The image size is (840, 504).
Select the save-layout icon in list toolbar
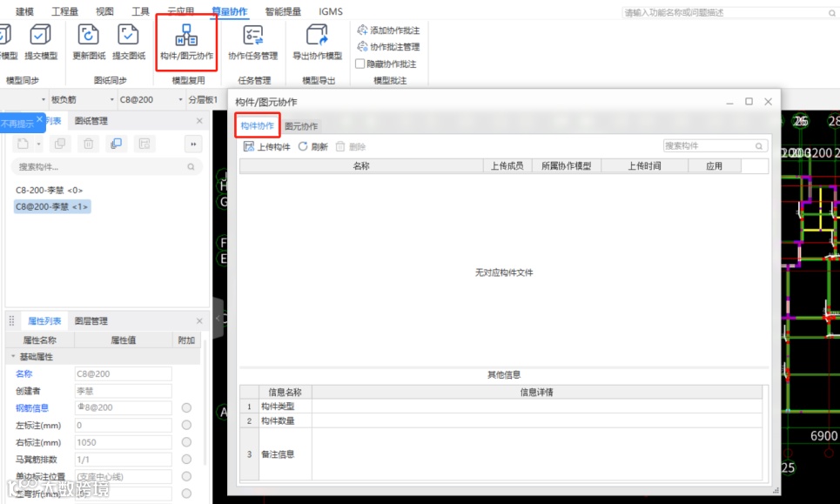(144, 144)
